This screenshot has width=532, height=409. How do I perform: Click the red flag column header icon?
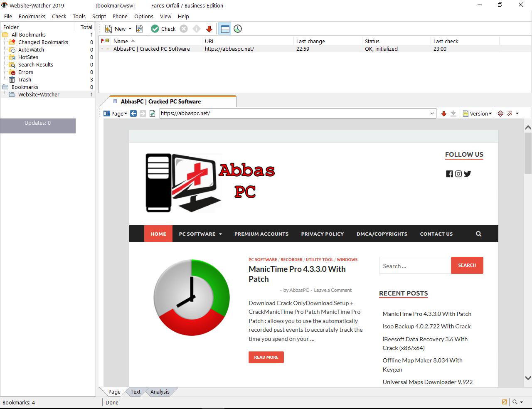(x=103, y=41)
